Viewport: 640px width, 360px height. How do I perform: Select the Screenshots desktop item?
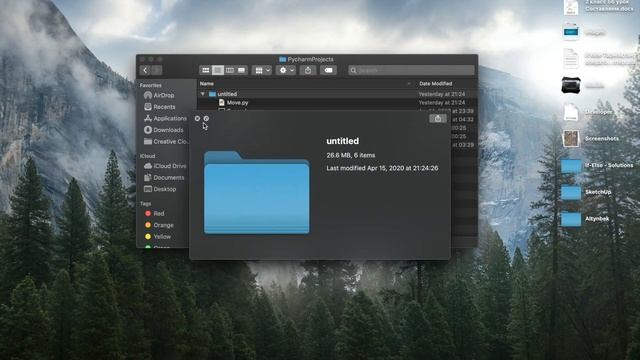click(591, 139)
